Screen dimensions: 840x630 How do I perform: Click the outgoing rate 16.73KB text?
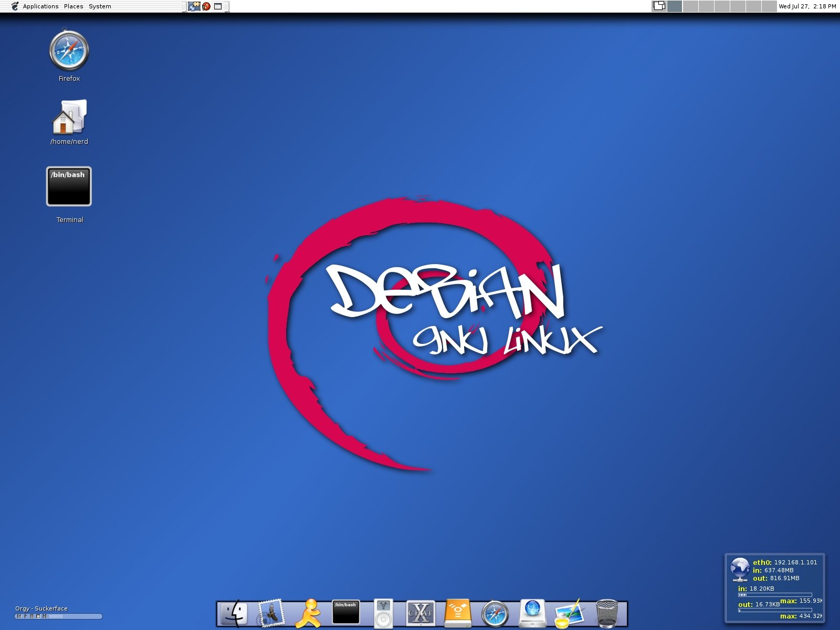click(768, 604)
